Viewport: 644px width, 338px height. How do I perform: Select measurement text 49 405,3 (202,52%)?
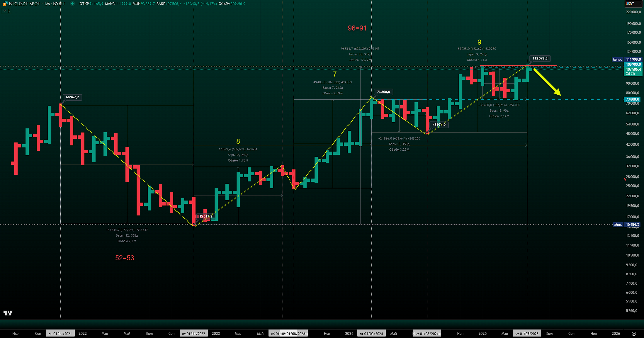click(333, 82)
